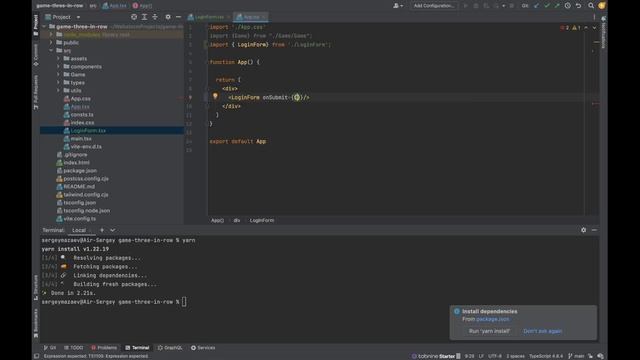Expand the Game folder
This screenshot has width=640, height=360.
pyautogui.click(x=58, y=75)
